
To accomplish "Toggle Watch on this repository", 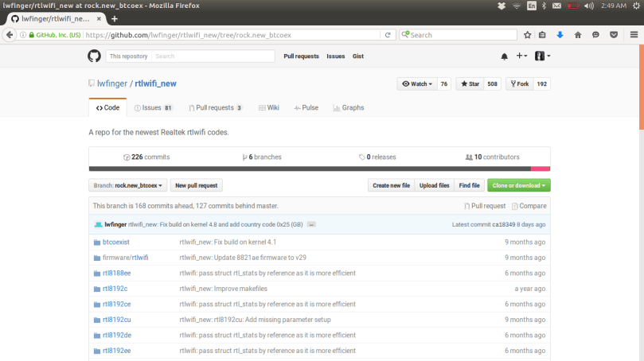I will [x=417, y=83].
